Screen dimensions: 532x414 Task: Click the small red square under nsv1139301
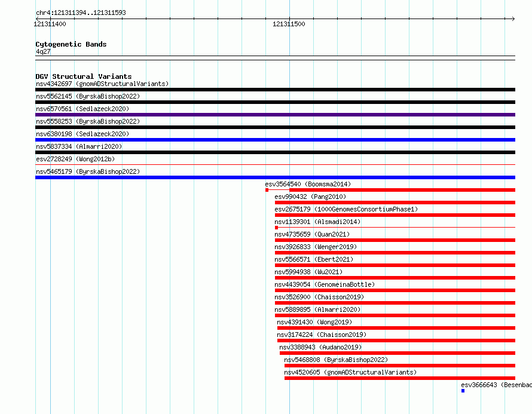click(277, 228)
